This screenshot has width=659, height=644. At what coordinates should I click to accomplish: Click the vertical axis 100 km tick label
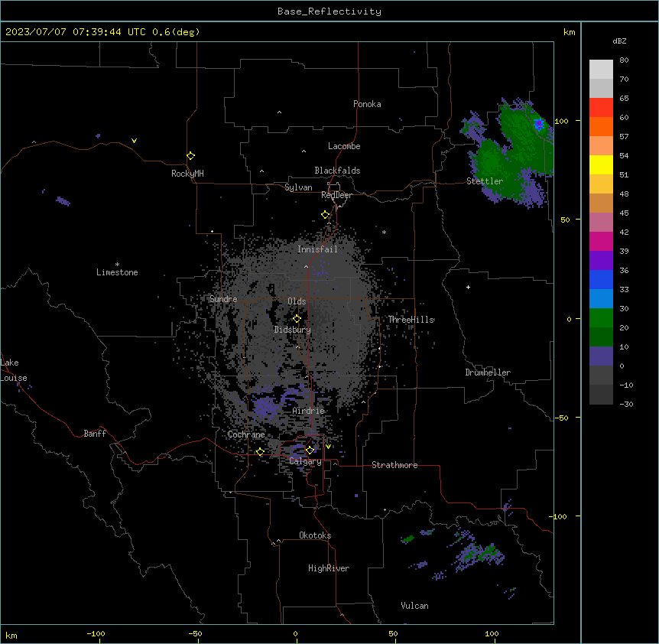pyautogui.click(x=561, y=121)
